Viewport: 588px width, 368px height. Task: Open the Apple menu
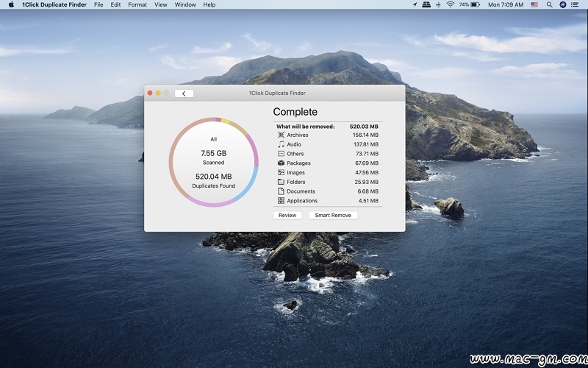11,4
